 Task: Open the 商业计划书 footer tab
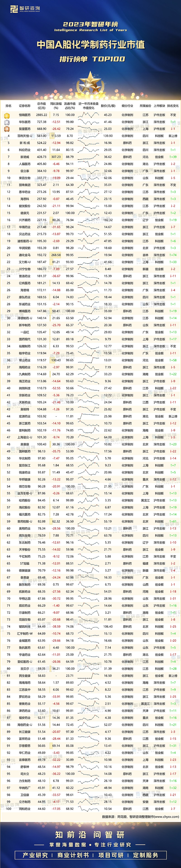tap(73, 855)
